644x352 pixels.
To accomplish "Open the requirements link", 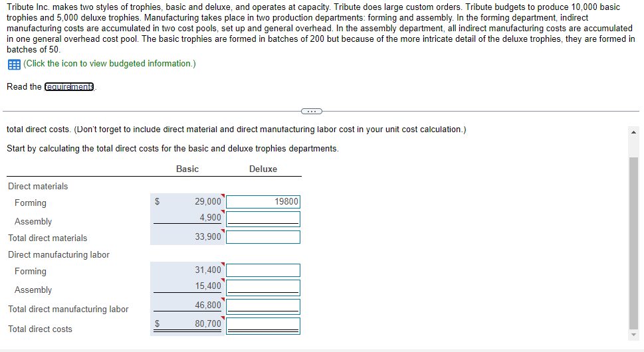I will pyautogui.click(x=70, y=87).
